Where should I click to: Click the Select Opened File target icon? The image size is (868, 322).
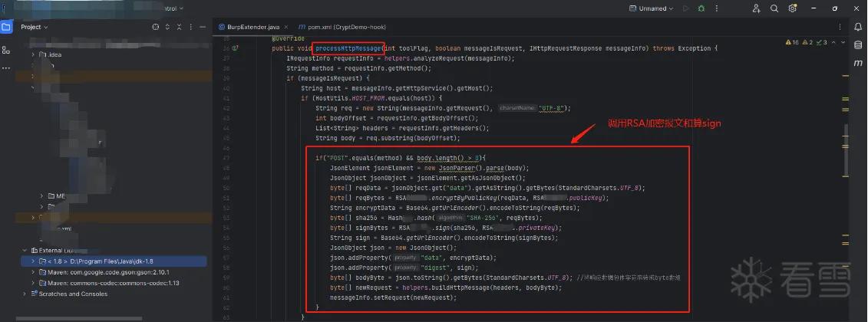156,27
